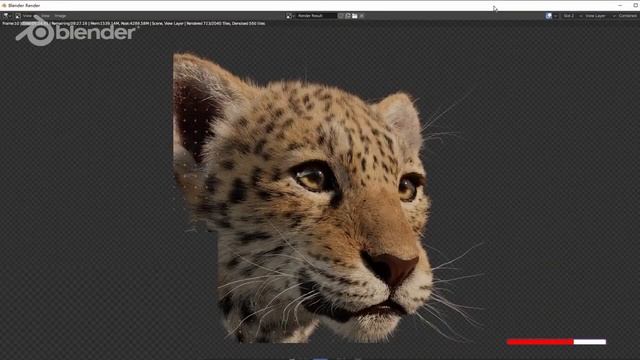Click the display channels icon
Image resolution: width=640 pixels, height=360 pixels.
click(x=549, y=16)
